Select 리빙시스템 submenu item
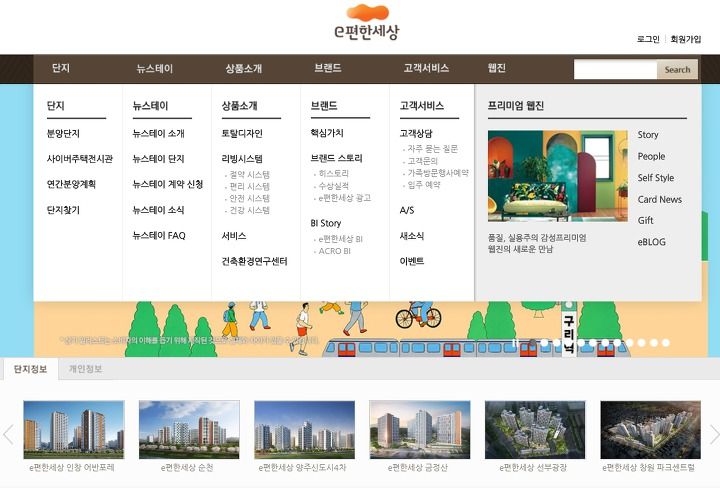Image resolution: width=720 pixels, height=488 pixels. (242, 159)
